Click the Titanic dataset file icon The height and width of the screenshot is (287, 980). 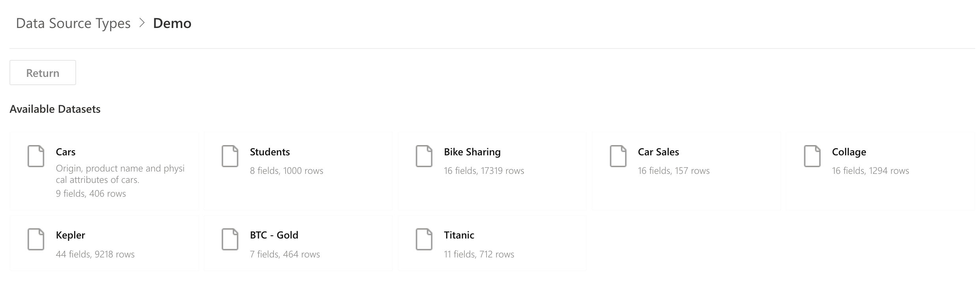coord(424,239)
